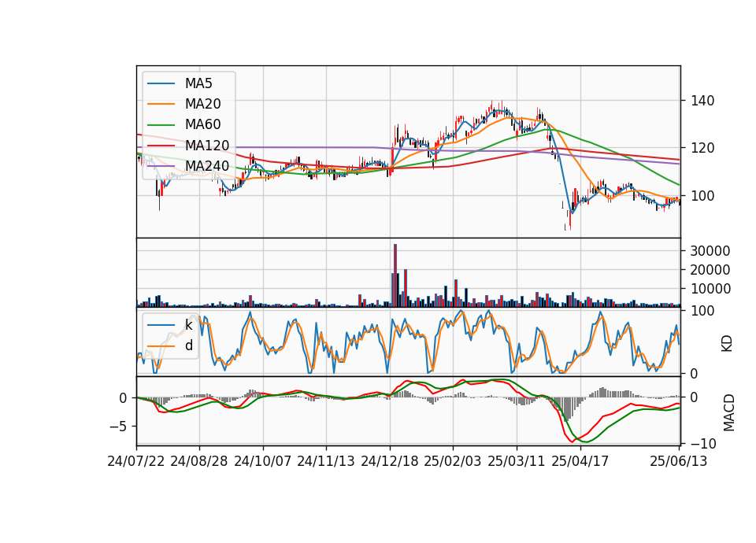Click the green MA60 legend line sample
The width and height of the screenshot is (756, 543).
click(x=161, y=125)
